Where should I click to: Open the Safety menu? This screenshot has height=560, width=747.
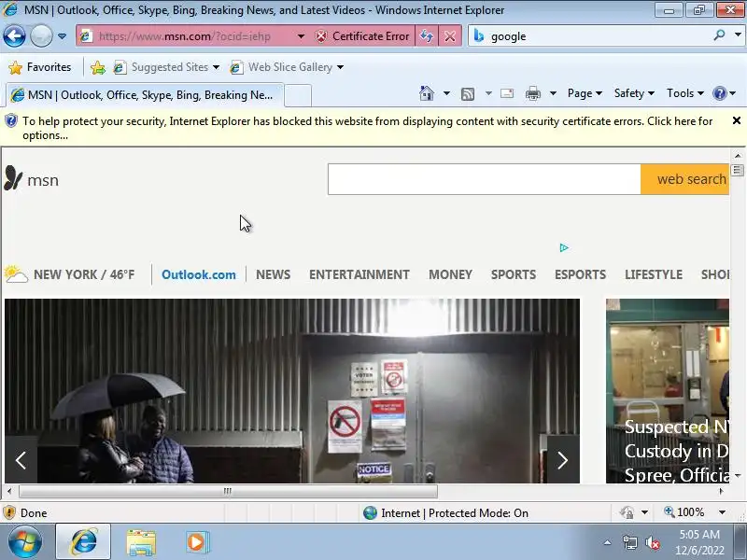[634, 93]
